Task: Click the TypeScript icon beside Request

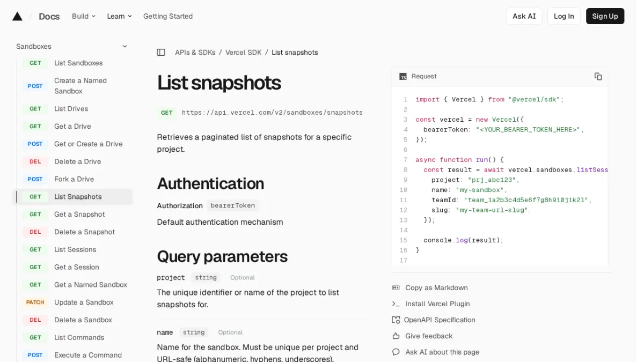Action: tap(403, 77)
